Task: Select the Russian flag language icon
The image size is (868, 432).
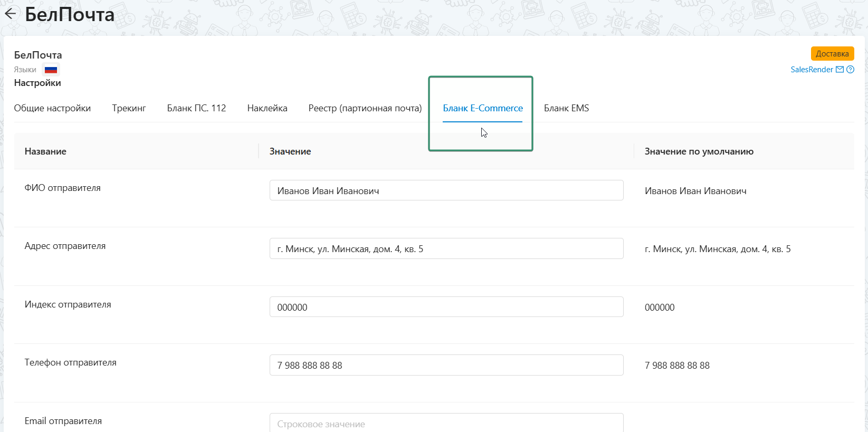Action: (x=51, y=70)
